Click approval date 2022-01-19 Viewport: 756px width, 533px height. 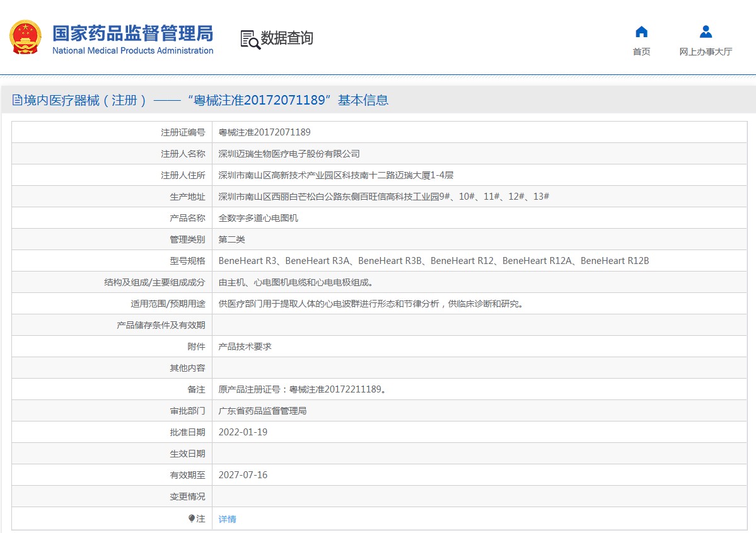(243, 432)
